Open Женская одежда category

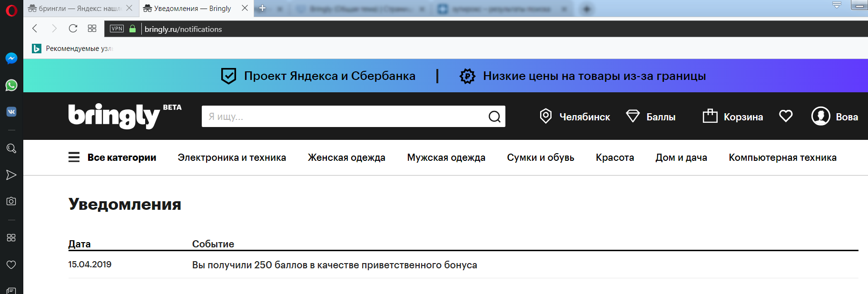click(x=346, y=157)
